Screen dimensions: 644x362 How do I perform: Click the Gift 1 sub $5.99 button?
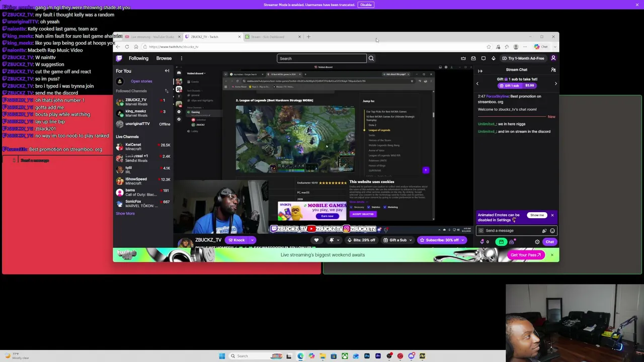(517, 85)
